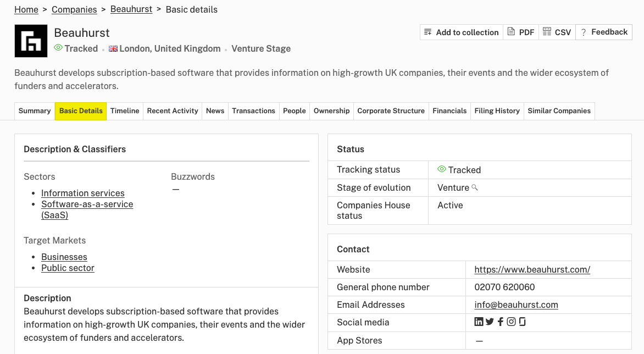Export the data as CSV

point(557,32)
